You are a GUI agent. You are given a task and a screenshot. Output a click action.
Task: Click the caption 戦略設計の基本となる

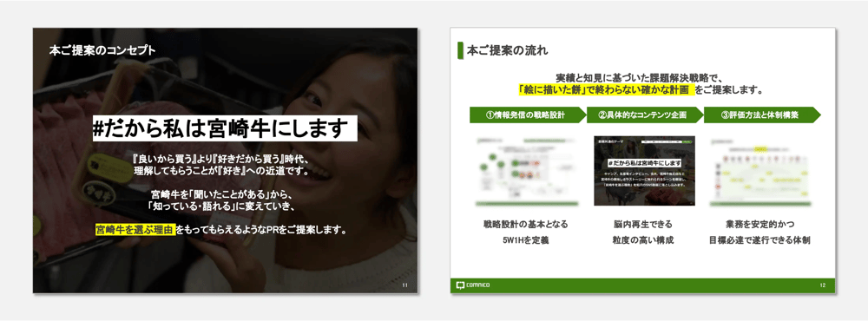pos(525,225)
